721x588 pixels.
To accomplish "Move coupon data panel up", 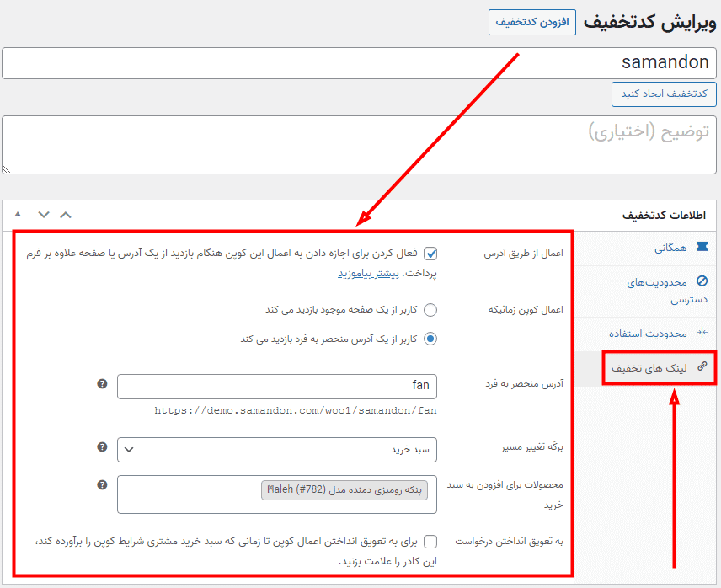I will click(x=66, y=215).
